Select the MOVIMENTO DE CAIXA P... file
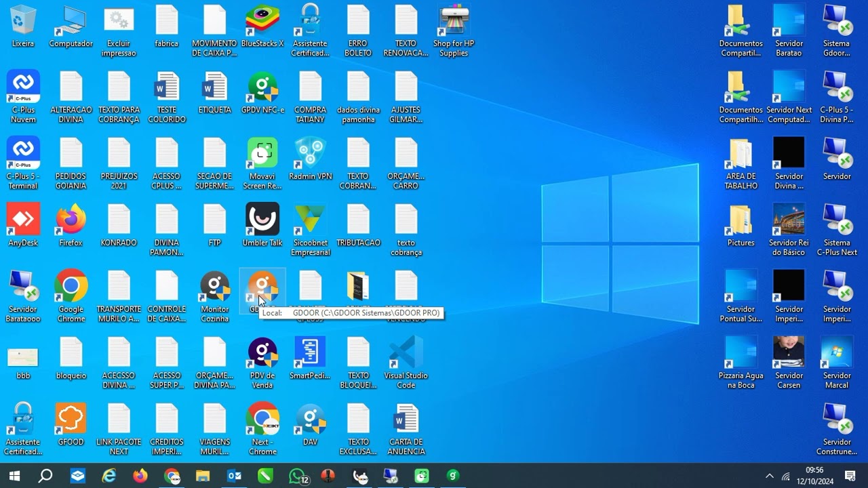Image resolution: width=868 pixels, height=488 pixels. (x=215, y=31)
